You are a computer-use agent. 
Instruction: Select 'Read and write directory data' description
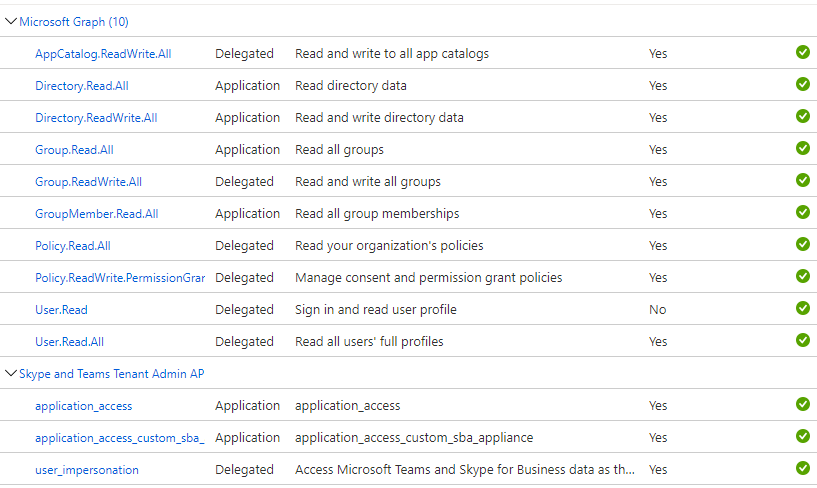[x=379, y=118]
